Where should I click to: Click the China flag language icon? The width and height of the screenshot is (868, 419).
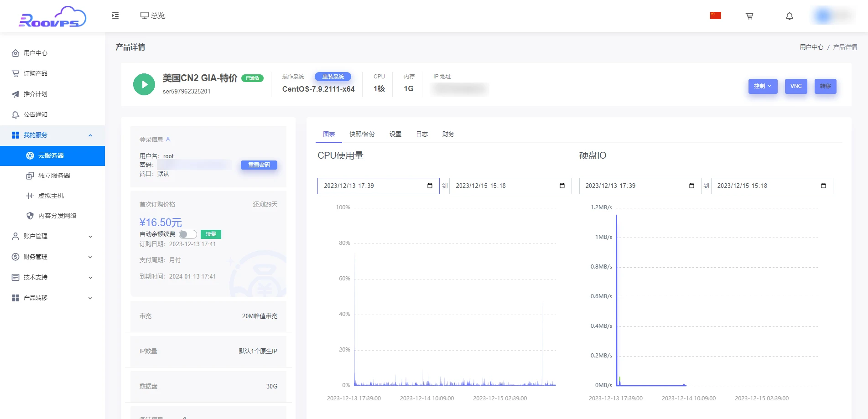click(x=715, y=16)
